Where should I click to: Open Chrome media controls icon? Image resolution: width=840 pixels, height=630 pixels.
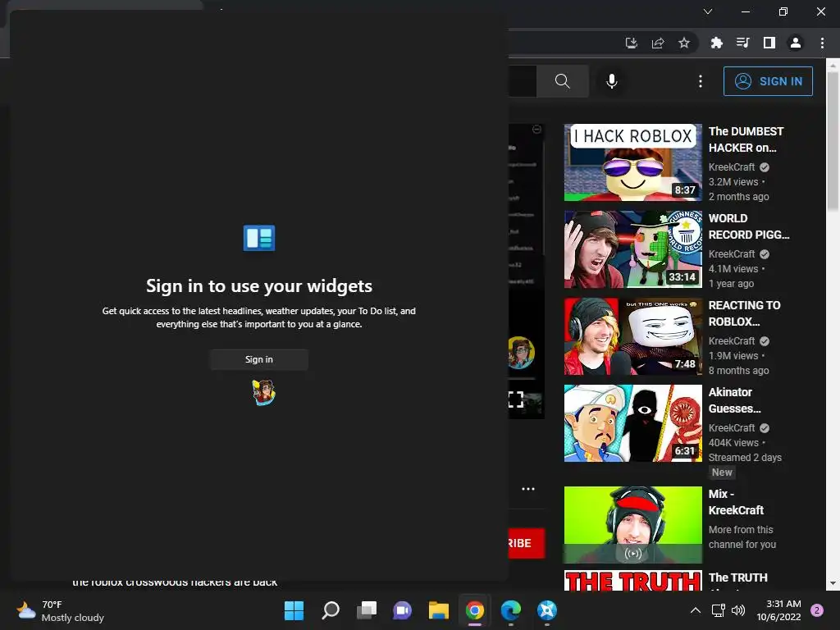pos(742,43)
